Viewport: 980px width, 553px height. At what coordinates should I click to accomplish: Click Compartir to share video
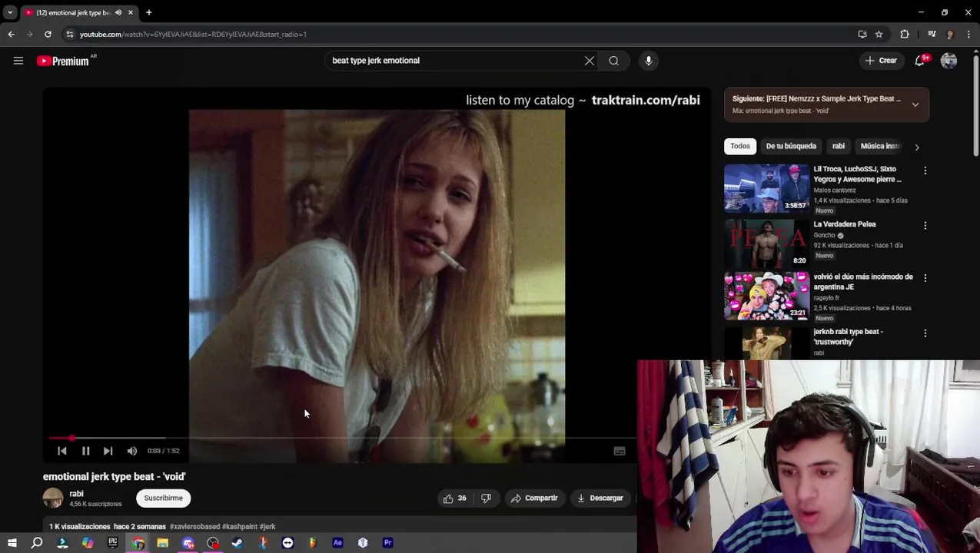[x=534, y=498]
